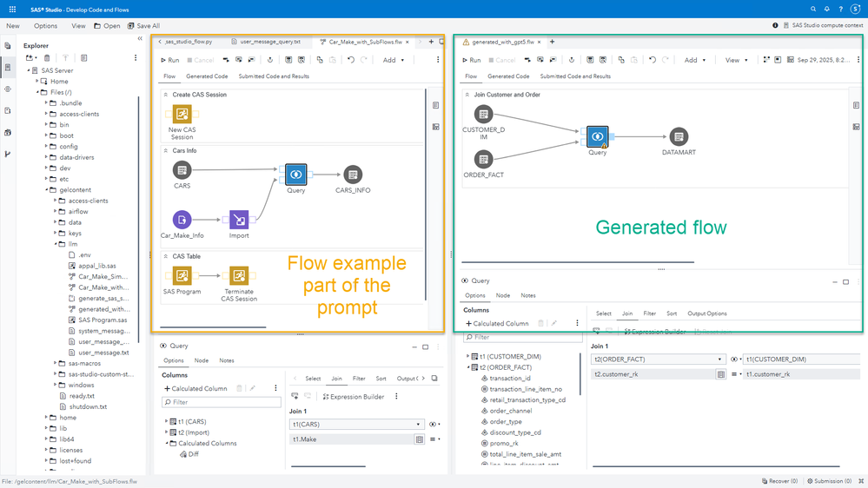Screen dimensions: 868x488
Task: Click undo in the left flow toolbar
Action: point(351,60)
